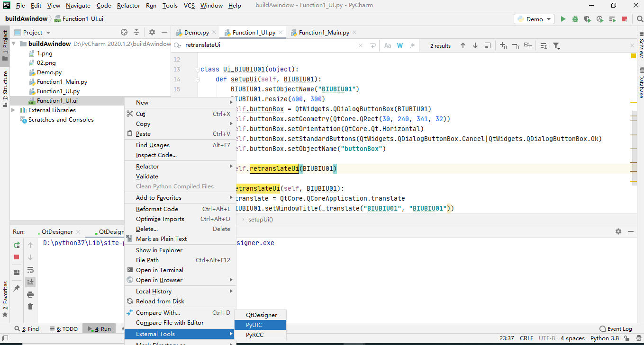The height and width of the screenshot is (345, 644).
Task: Switch to the Function1_Main.py editor tab
Action: 324,33
